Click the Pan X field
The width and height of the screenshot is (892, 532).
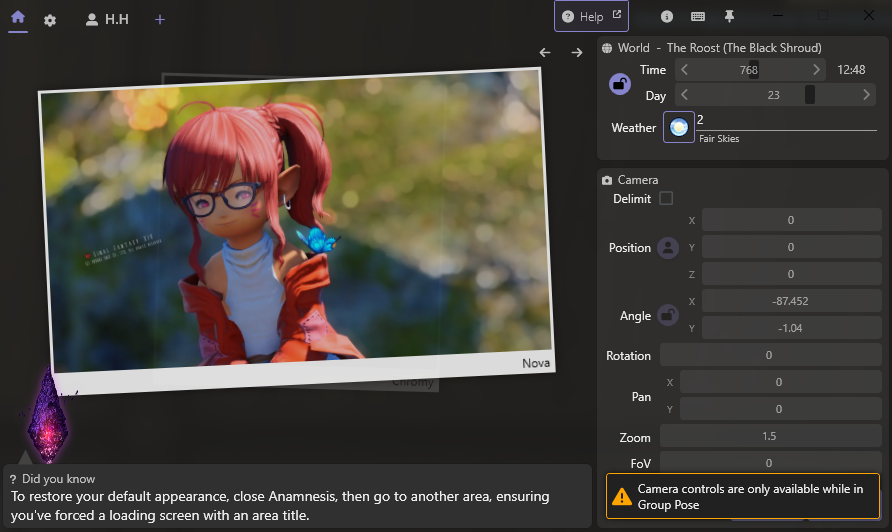coord(780,382)
